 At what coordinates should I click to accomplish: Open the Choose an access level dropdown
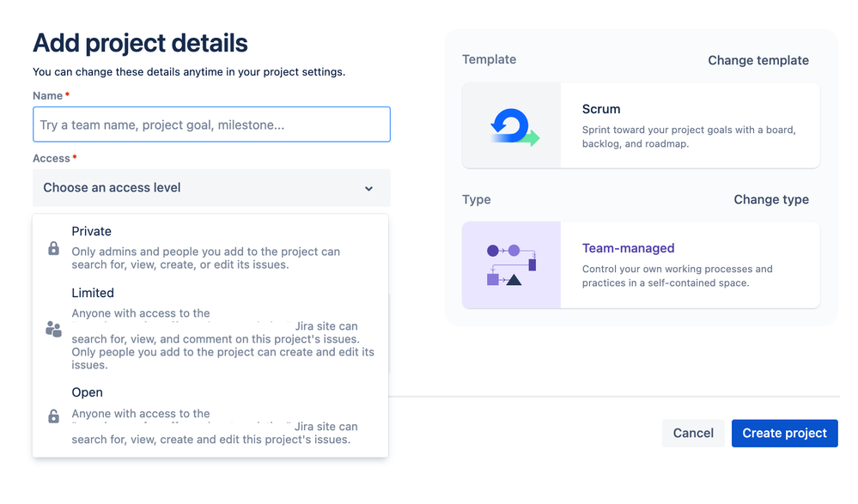[211, 188]
